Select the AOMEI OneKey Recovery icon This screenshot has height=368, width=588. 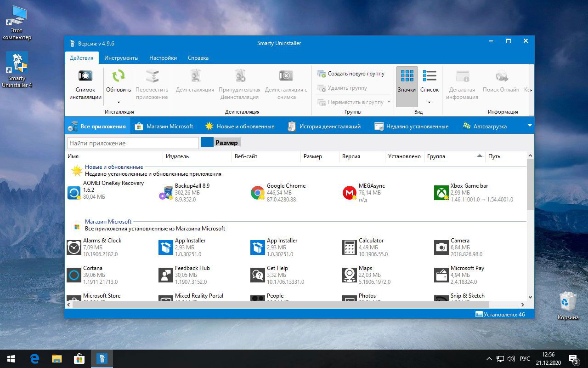tap(74, 192)
